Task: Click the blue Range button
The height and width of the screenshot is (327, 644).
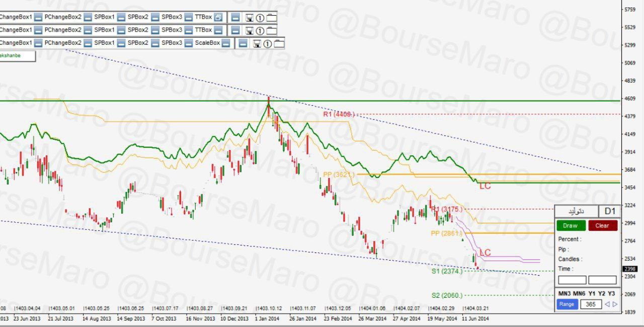Action: (x=567, y=304)
